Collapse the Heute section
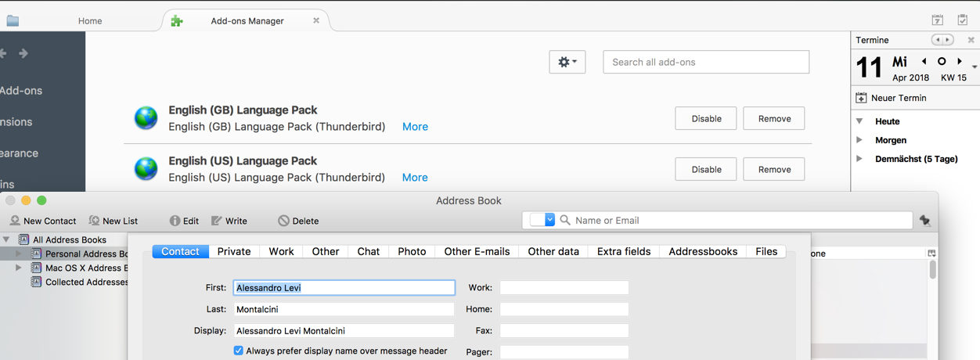This screenshot has height=360, width=980. (x=859, y=121)
